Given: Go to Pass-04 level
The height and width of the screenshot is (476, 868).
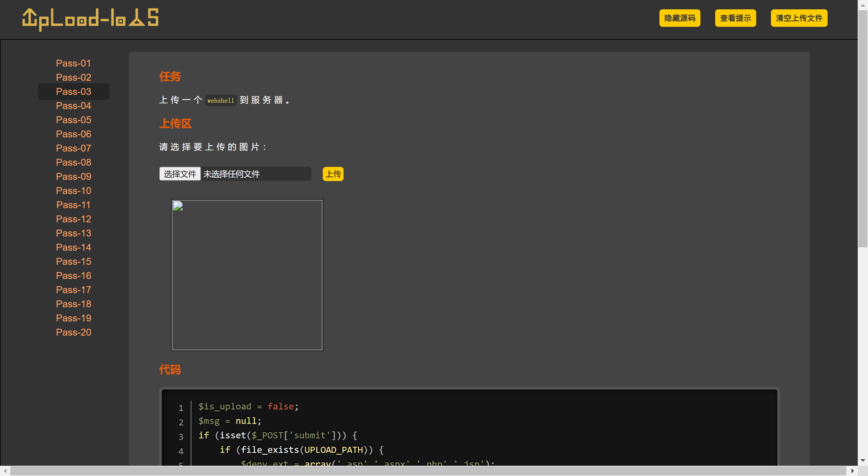Looking at the screenshot, I should (x=74, y=106).
